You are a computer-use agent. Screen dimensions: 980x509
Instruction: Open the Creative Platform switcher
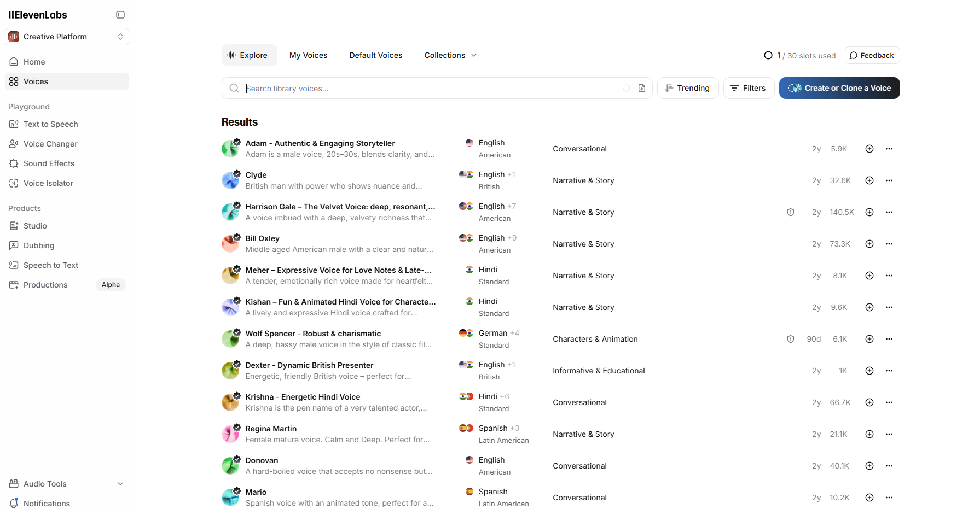click(x=67, y=37)
